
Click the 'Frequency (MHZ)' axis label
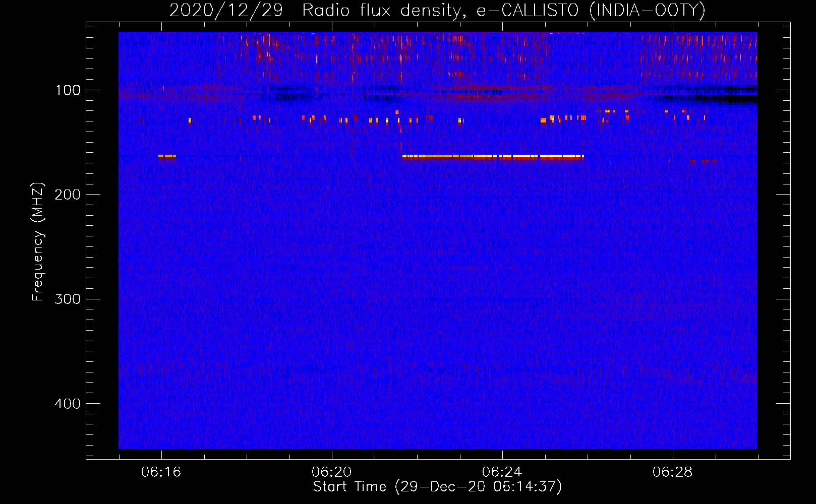click(x=38, y=242)
